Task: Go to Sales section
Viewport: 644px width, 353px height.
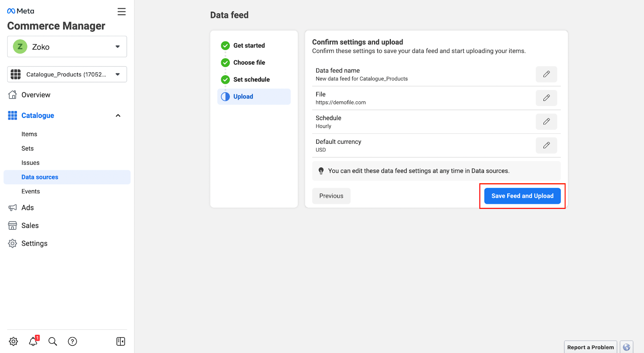Action: click(30, 225)
